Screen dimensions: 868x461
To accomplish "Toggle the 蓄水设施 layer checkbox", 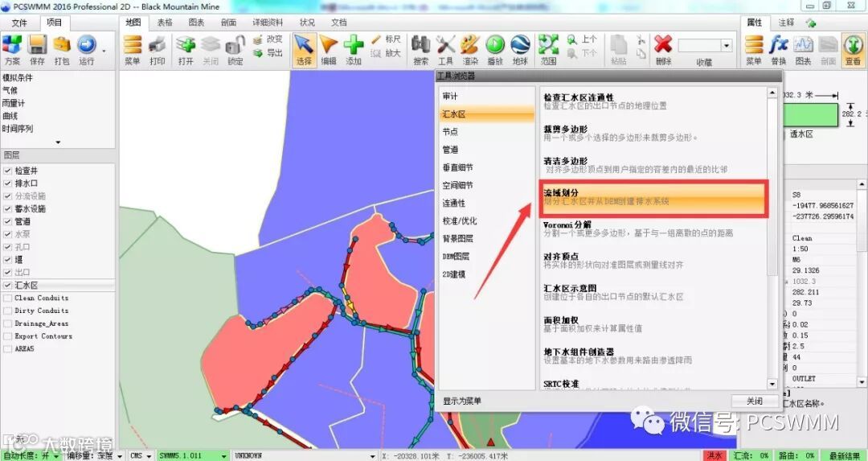I will click(x=8, y=209).
